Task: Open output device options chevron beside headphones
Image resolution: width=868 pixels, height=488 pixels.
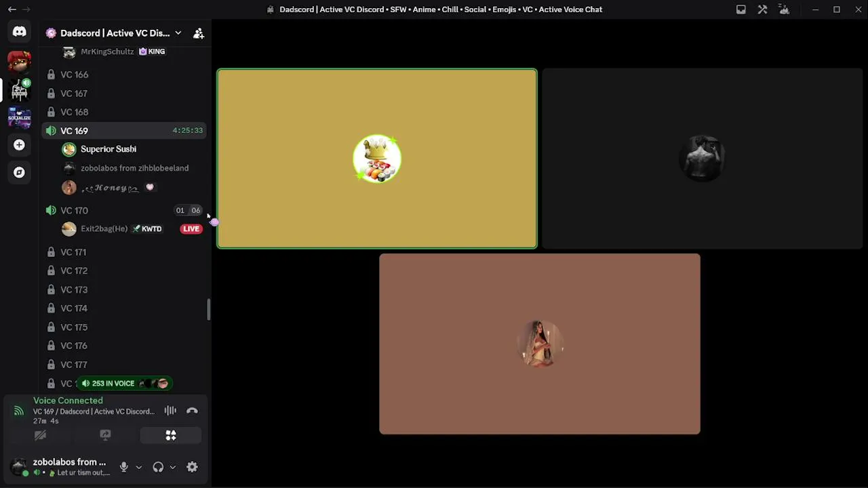Action: pos(172,467)
